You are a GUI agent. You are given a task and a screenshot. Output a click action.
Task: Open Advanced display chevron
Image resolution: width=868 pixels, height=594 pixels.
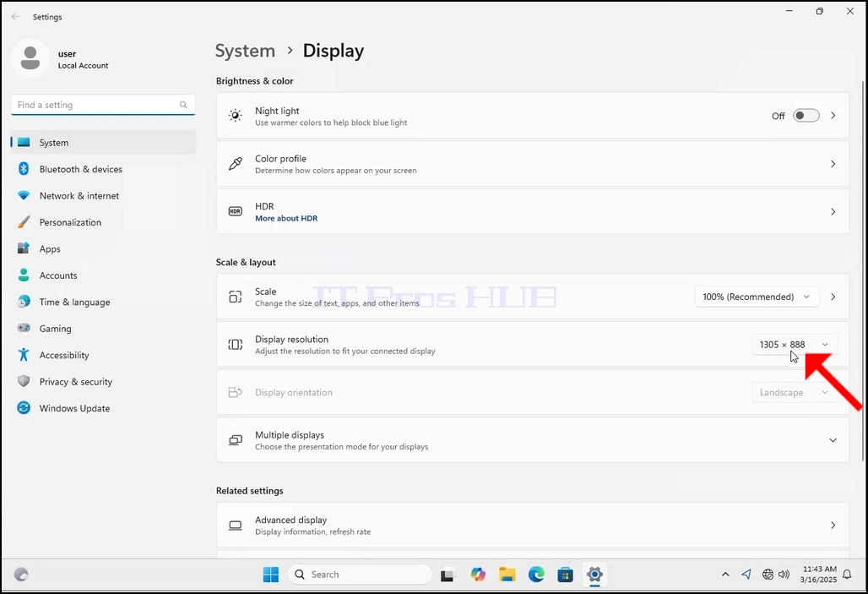point(833,526)
